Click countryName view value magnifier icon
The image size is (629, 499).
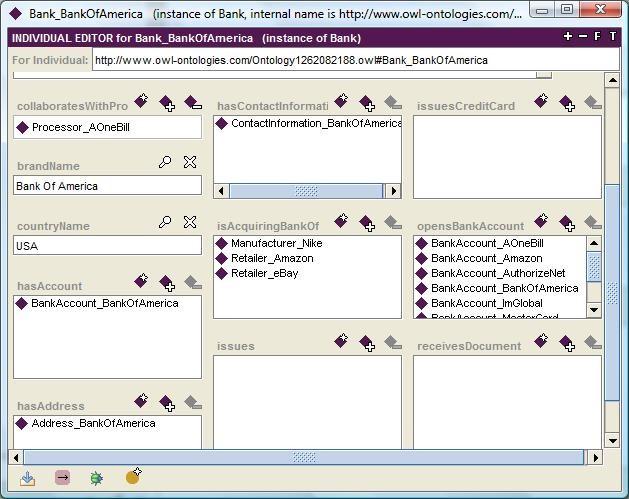[x=165, y=222]
